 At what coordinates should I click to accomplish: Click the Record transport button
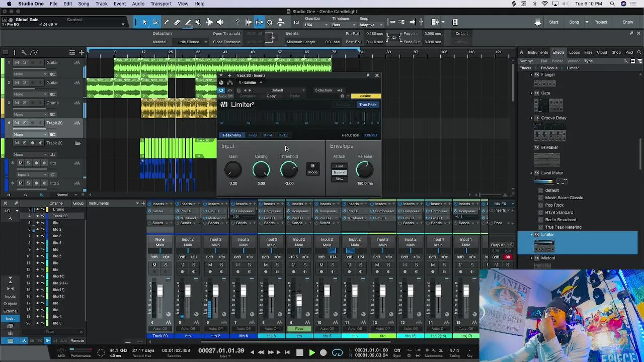tap(324, 352)
